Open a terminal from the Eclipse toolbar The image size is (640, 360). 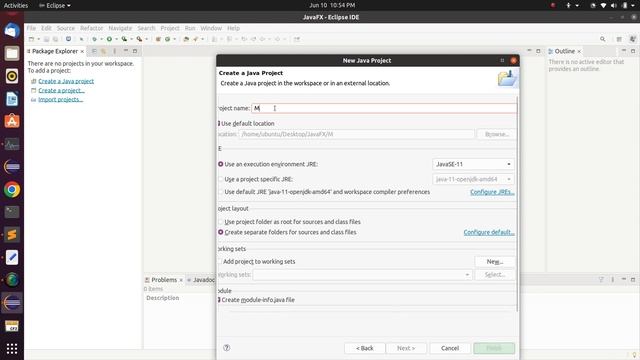[x=68, y=39]
